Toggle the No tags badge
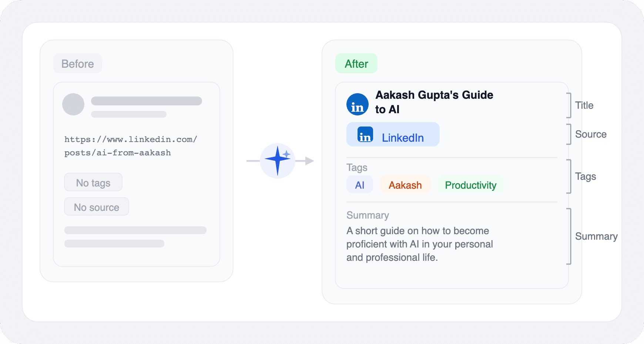 pos(93,182)
